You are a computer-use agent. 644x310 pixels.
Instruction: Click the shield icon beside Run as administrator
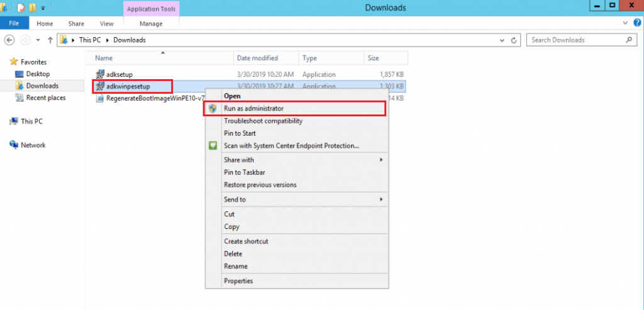pyautogui.click(x=213, y=108)
